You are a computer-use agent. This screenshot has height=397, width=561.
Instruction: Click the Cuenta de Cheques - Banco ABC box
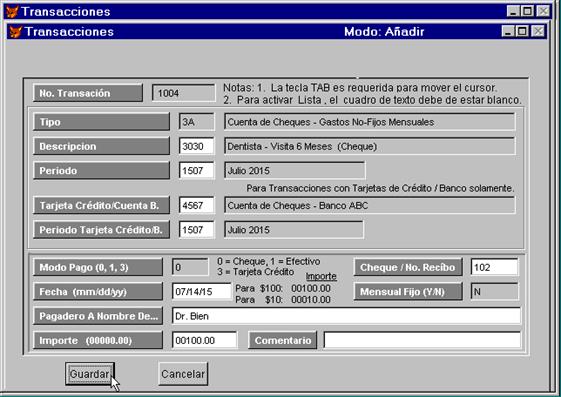pos(370,206)
